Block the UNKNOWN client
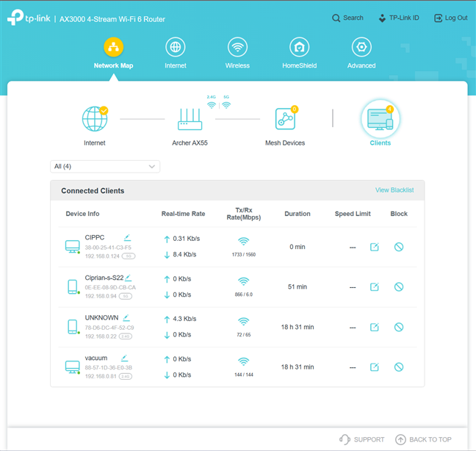The height and width of the screenshot is (451, 476). pos(399,327)
